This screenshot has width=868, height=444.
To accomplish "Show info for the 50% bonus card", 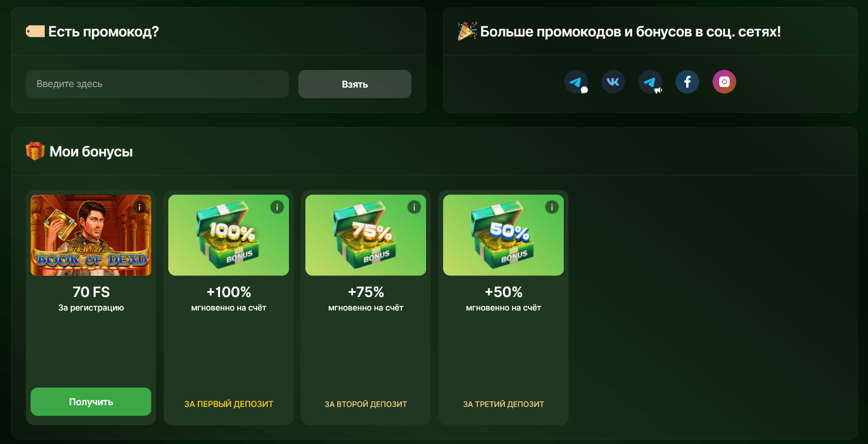I will point(552,207).
